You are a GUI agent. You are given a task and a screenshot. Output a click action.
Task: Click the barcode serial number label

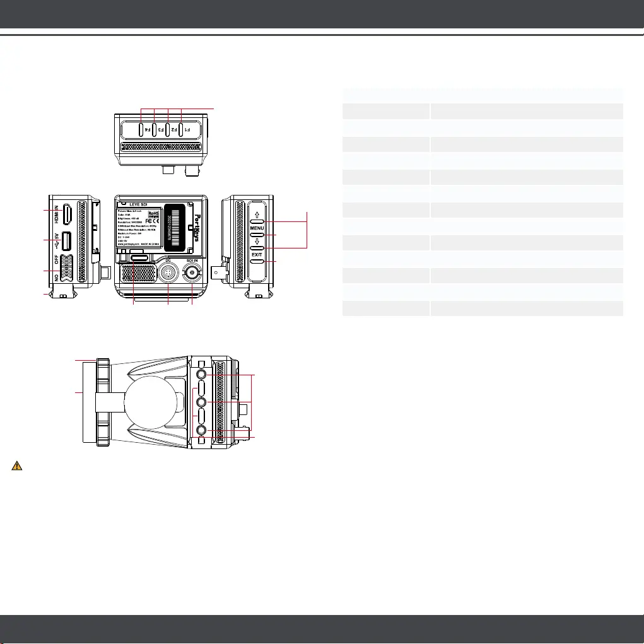coord(175,228)
